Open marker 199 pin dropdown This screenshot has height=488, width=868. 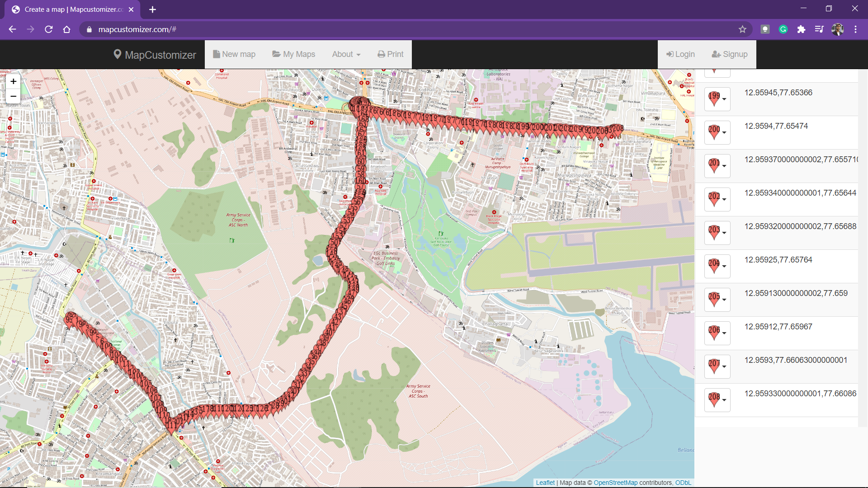(717, 99)
